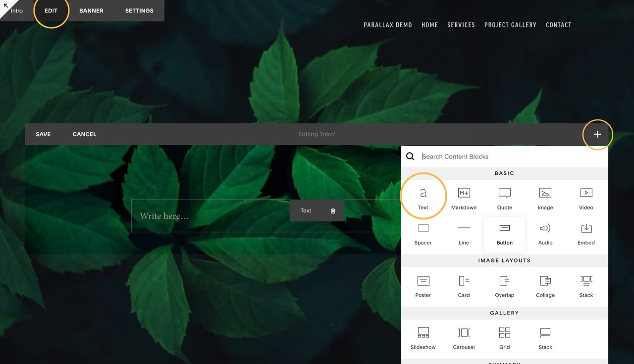Switch to the Banner tab
The height and width of the screenshot is (364, 634).
click(x=91, y=10)
